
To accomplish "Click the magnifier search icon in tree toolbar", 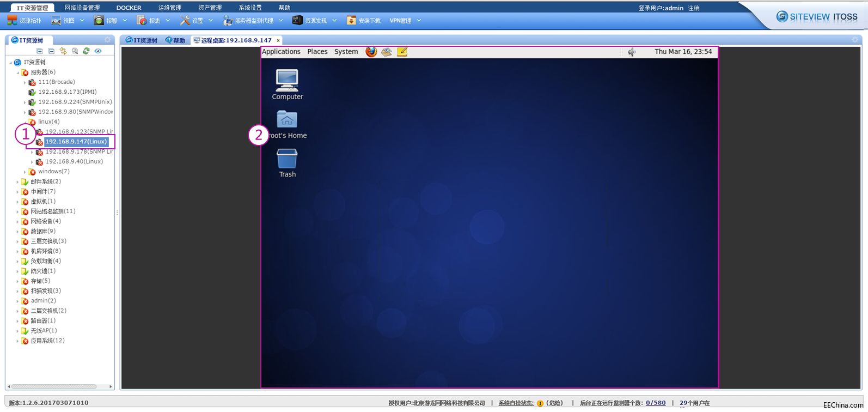I will pos(75,51).
